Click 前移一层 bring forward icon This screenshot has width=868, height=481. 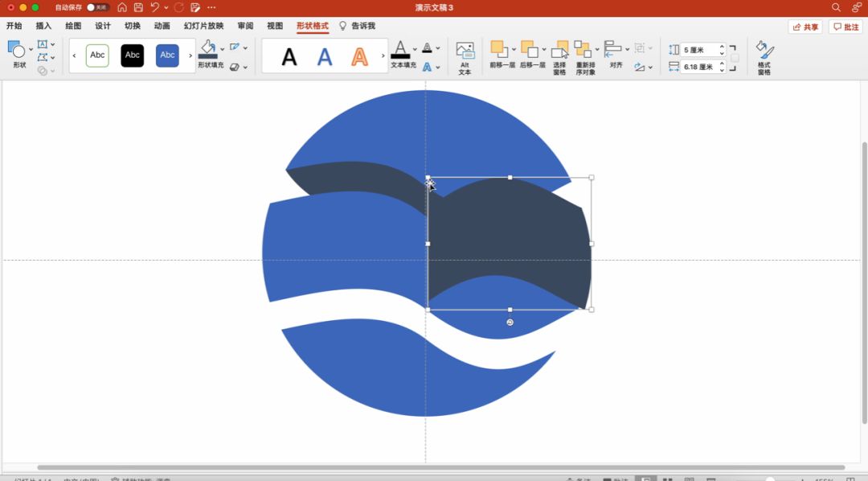pos(499,49)
